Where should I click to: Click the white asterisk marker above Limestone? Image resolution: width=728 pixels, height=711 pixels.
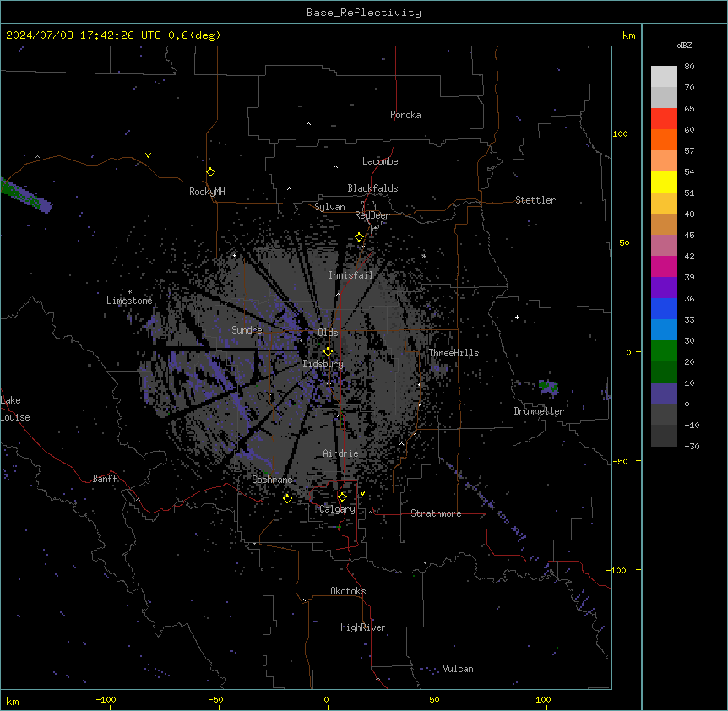129,292
